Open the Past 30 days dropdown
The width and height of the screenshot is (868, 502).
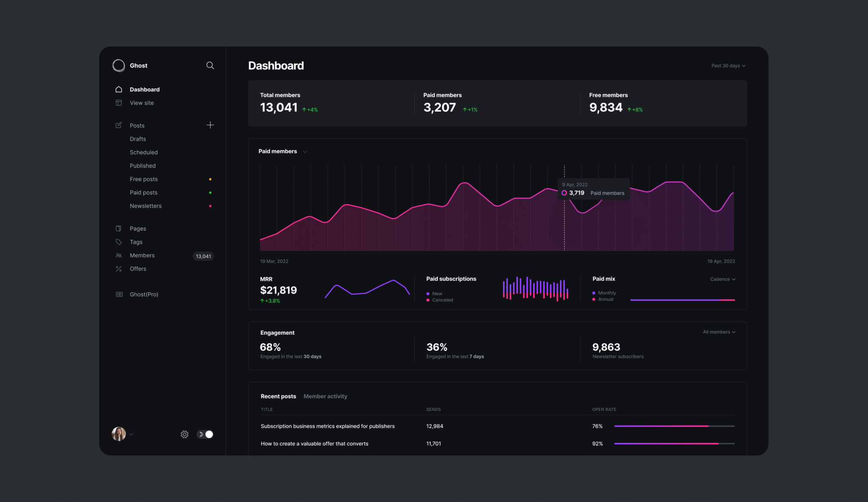(728, 66)
